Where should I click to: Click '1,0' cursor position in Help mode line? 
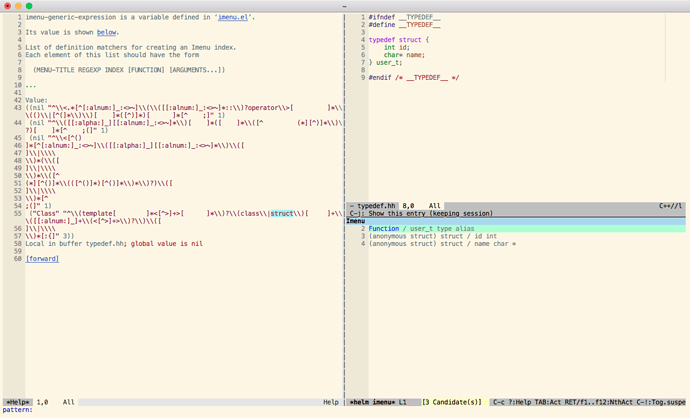point(42,402)
